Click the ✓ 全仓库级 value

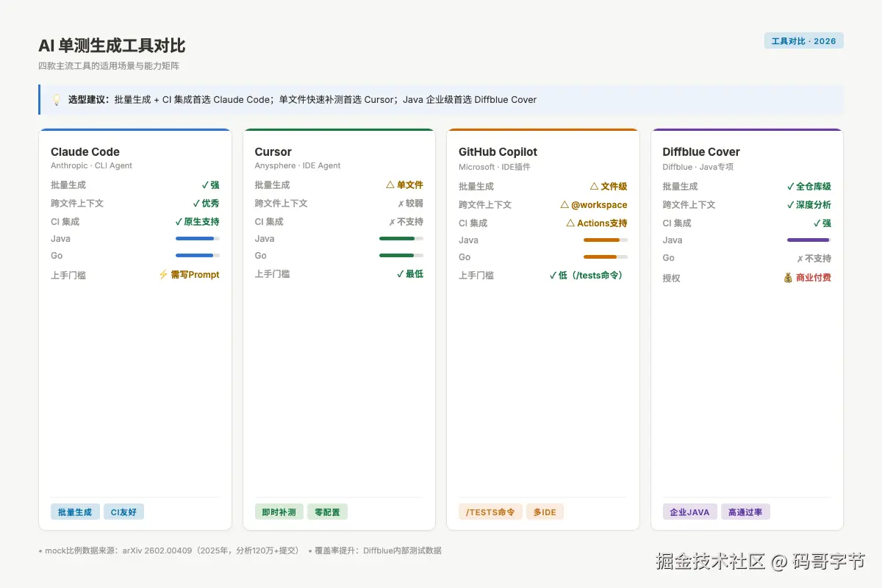808,187
